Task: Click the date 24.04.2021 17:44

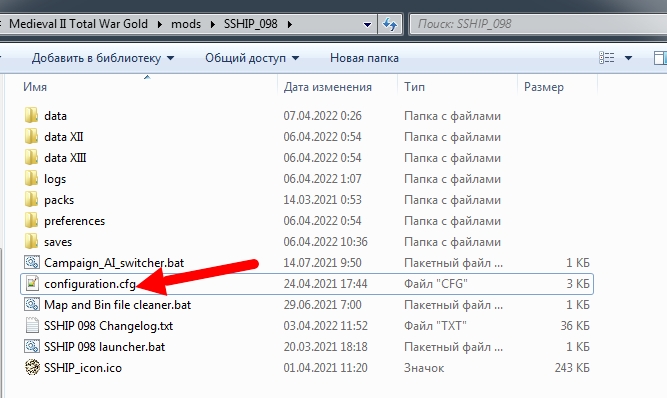Action: (x=325, y=284)
